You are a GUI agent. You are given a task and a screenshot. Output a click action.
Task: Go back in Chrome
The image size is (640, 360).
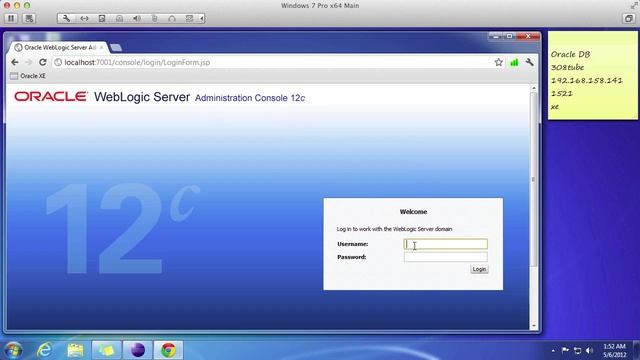click(x=15, y=62)
